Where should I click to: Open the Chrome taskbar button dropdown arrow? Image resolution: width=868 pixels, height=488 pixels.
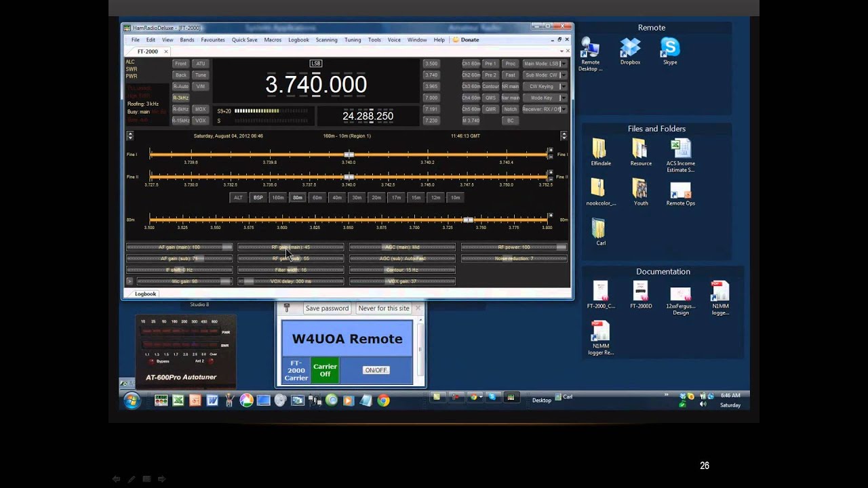481,397
